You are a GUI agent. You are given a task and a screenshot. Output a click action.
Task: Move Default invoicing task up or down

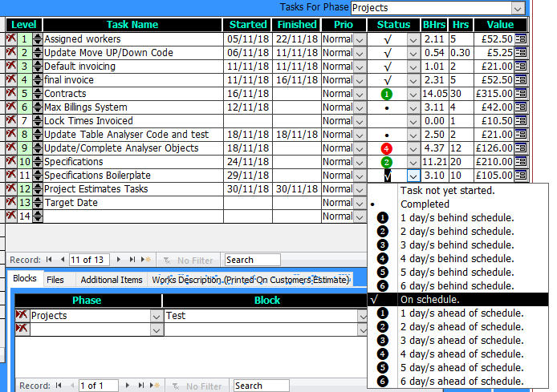click(x=37, y=66)
